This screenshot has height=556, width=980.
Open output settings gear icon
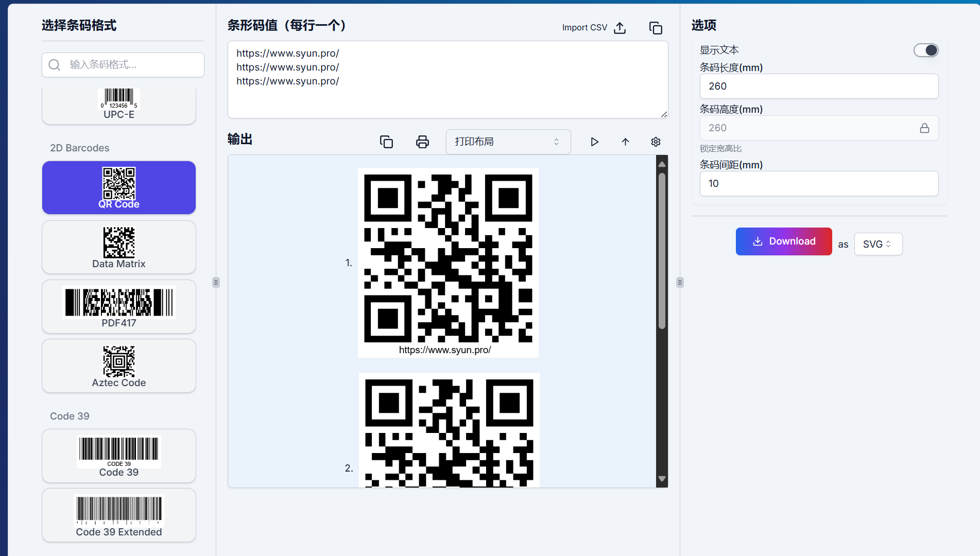(656, 142)
